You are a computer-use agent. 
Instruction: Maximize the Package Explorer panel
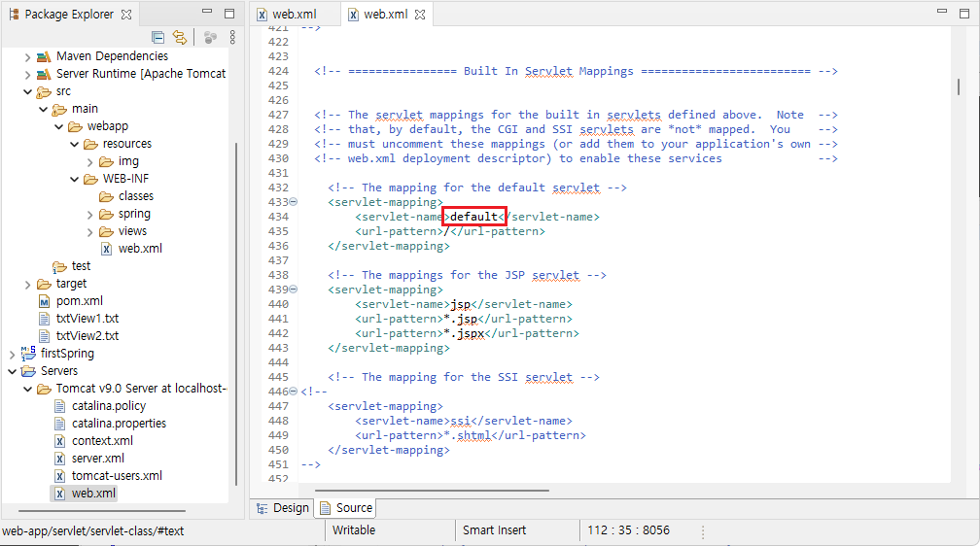tap(229, 14)
